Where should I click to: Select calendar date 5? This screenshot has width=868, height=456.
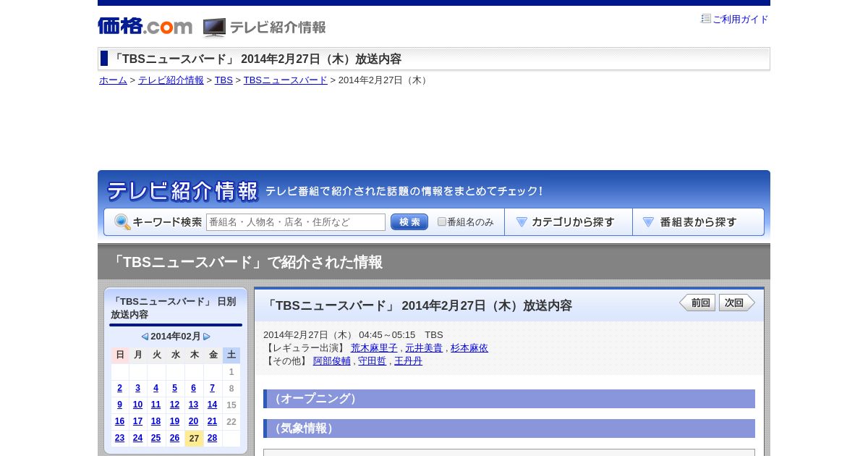pos(174,388)
